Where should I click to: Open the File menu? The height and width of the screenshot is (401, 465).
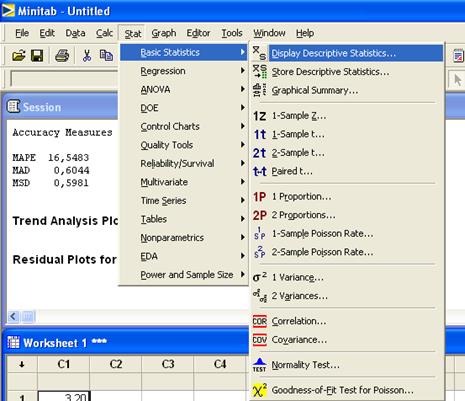(22, 33)
